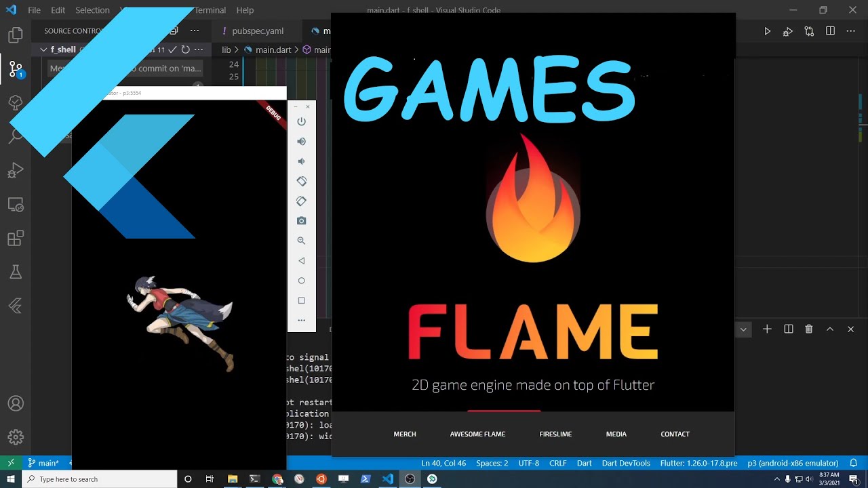Click Ln 40, Col 46 in the status bar
The width and height of the screenshot is (868, 488).
[443, 463]
